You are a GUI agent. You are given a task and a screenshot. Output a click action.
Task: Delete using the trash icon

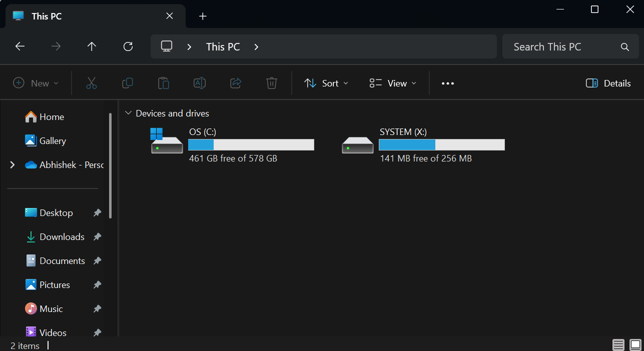click(271, 83)
